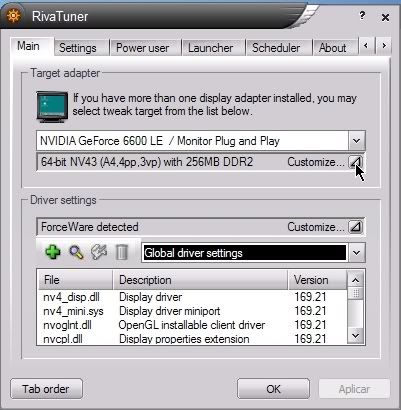Confirm with the OK button

click(273, 389)
